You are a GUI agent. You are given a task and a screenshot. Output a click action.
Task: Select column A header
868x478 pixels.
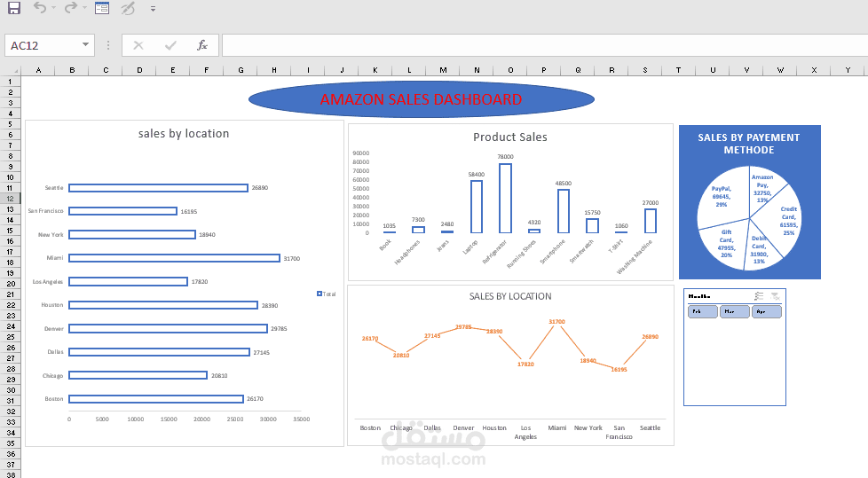point(38,70)
